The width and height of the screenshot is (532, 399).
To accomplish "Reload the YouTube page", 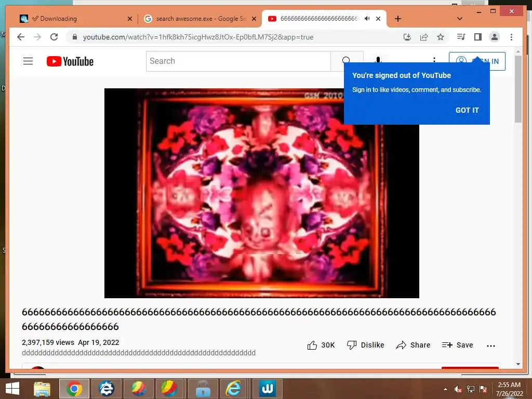I will click(x=54, y=37).
